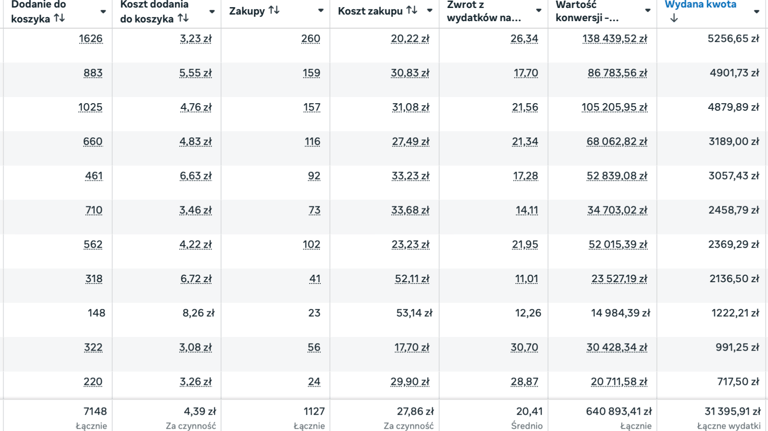Click sort arrows next to Zakupy
Screen dimensions: 768x431
pos(274,10)
